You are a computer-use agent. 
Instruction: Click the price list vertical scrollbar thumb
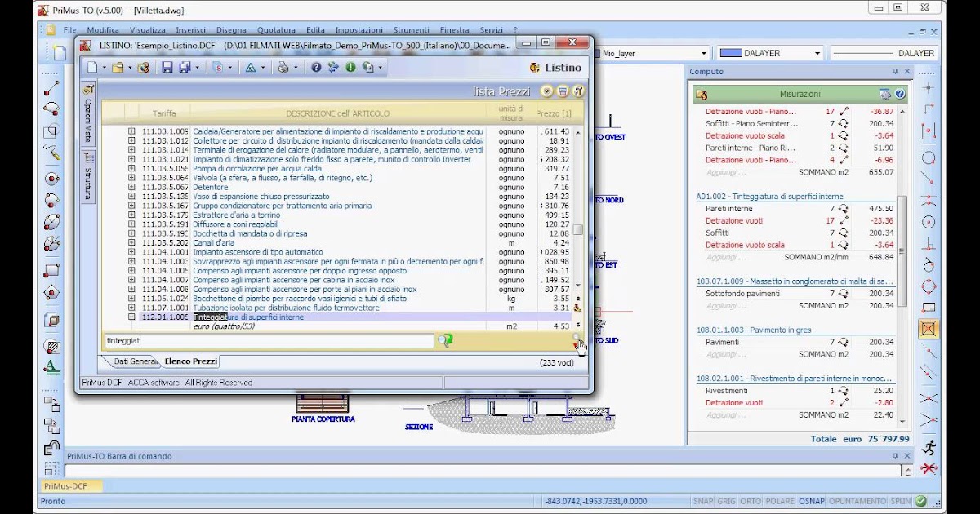pos(577,230)
